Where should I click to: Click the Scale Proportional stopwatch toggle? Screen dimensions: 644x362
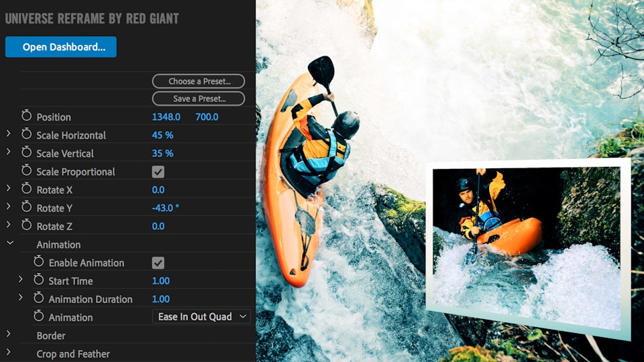coord(26,171)
